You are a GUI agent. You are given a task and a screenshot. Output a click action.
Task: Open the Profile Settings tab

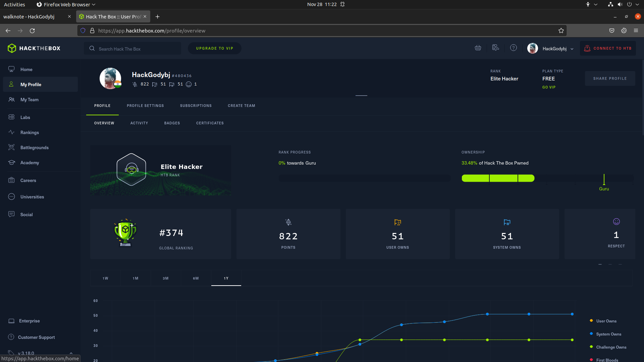tap(145, 106)
